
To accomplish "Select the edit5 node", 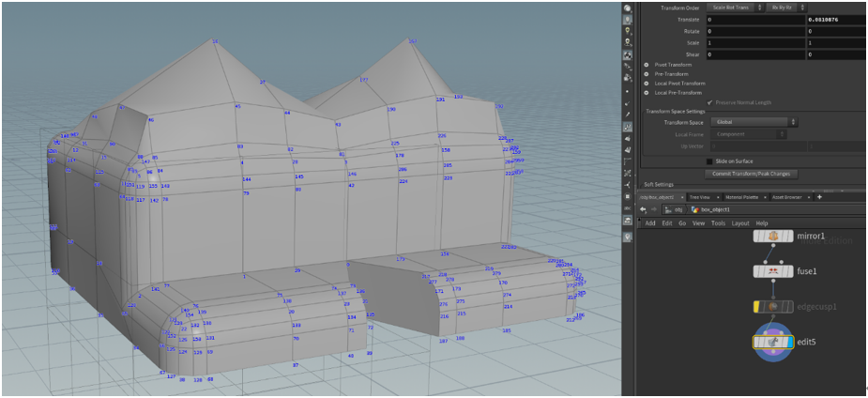I will [774, 343].
